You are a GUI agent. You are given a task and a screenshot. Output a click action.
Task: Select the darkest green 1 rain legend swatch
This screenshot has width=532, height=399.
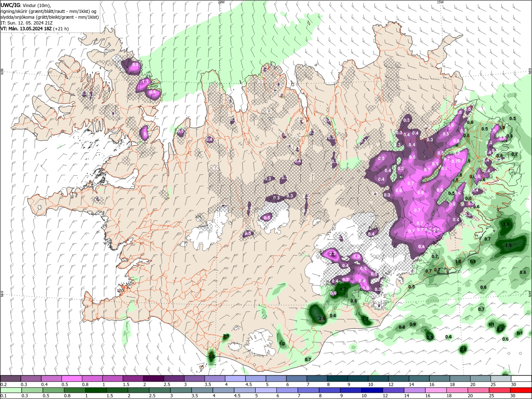[96, 390]
